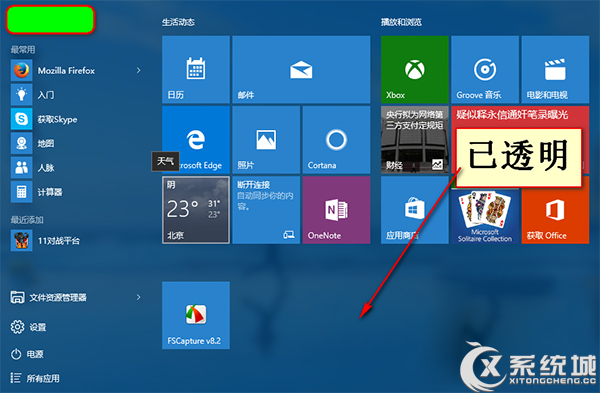This screenshot has height=393, width=600.
Task: Open the Maps (地图) app
Action: [77, 143]
